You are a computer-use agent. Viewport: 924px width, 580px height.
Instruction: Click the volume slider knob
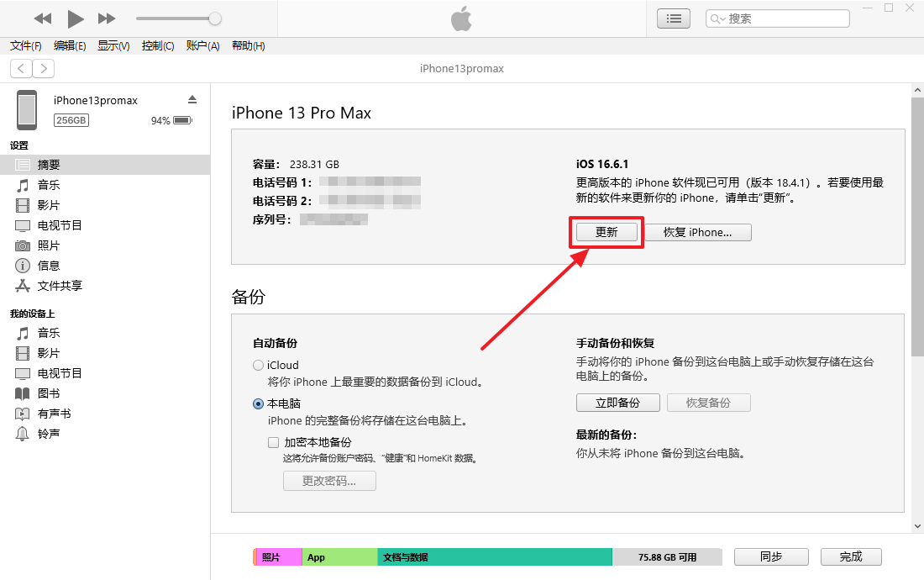(215, 18)
